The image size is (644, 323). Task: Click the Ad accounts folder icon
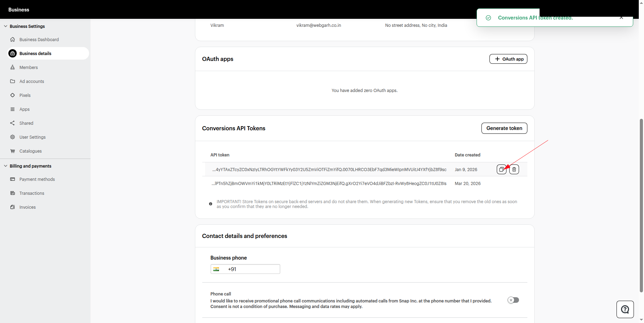pyautogui.click(x=13, y=81)
